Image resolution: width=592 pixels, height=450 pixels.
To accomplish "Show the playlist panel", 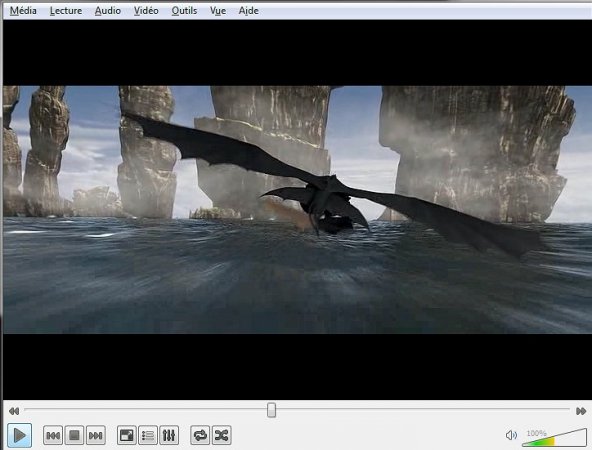I will pos(148,436).
